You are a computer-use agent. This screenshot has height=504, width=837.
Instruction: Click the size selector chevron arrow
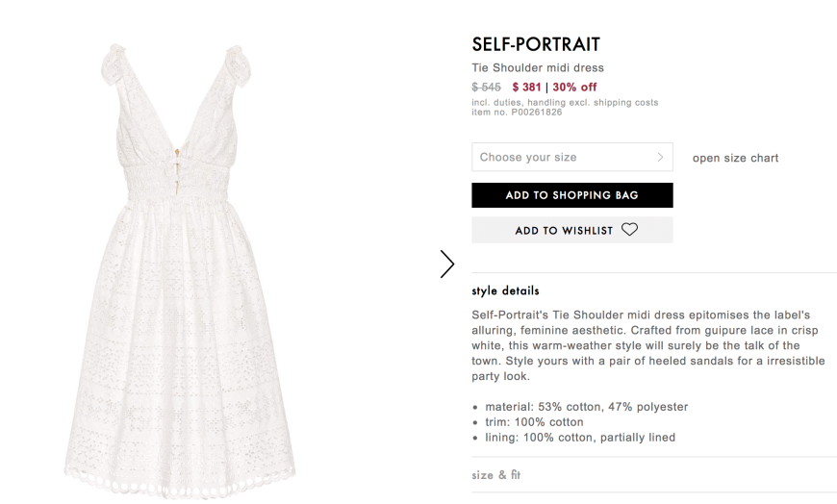pos(660,157)
